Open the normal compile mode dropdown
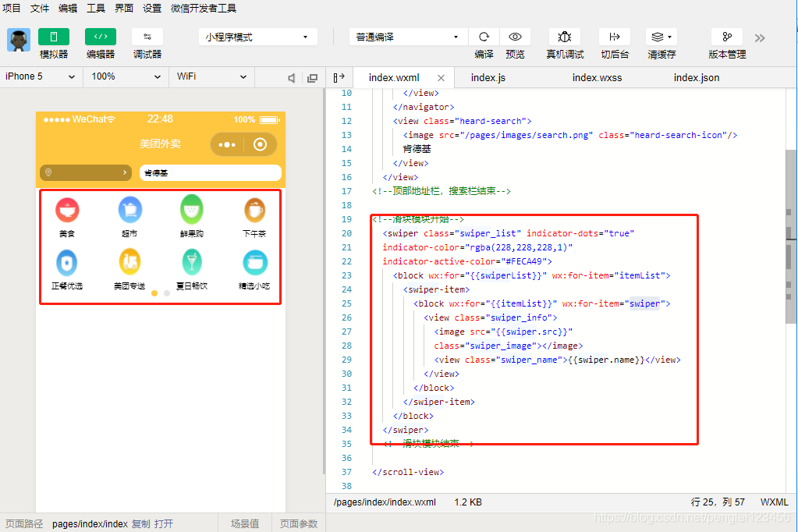Viewport: 798px width, 532px height. pos(408,37)
